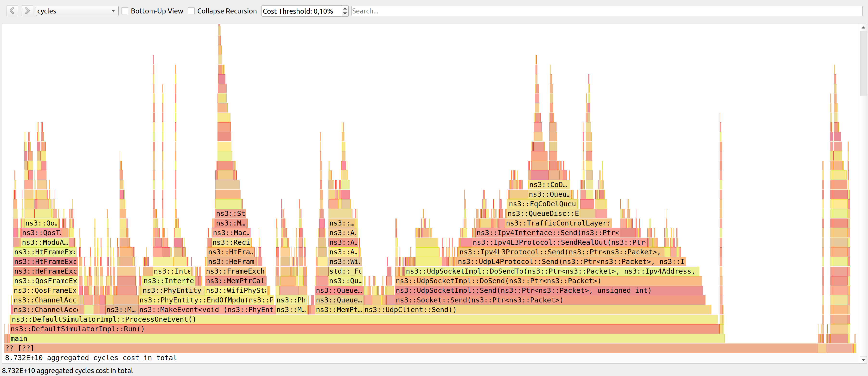Enable Collapse Recursion

[191, 11]
